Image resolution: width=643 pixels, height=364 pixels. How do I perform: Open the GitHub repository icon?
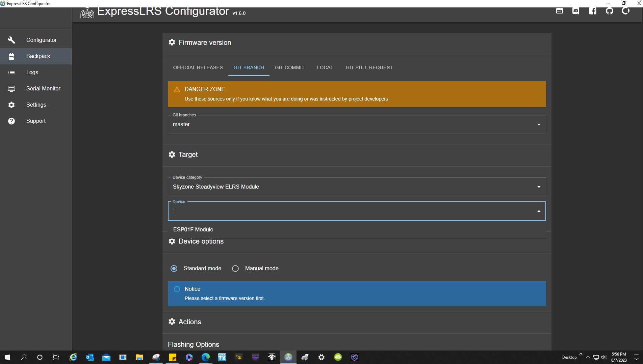pyautogui.click(x=610, y=11)
